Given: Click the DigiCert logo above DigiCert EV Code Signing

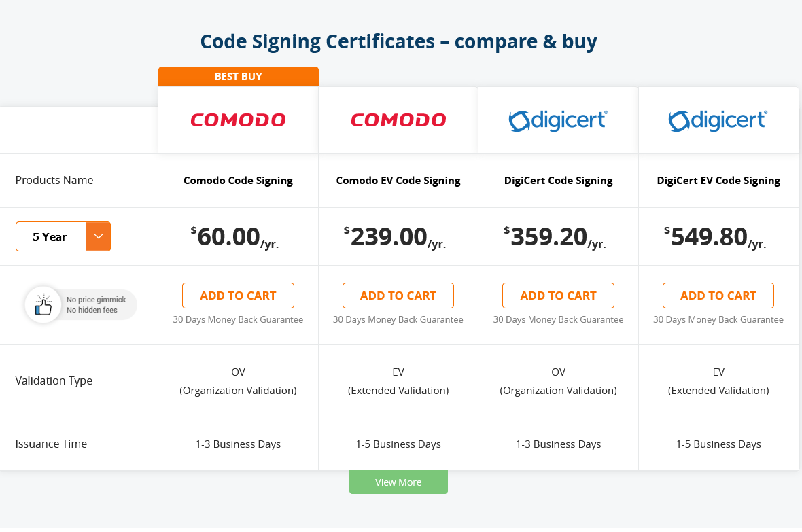Looking at the screenshot, I should [x=718, y=120].
